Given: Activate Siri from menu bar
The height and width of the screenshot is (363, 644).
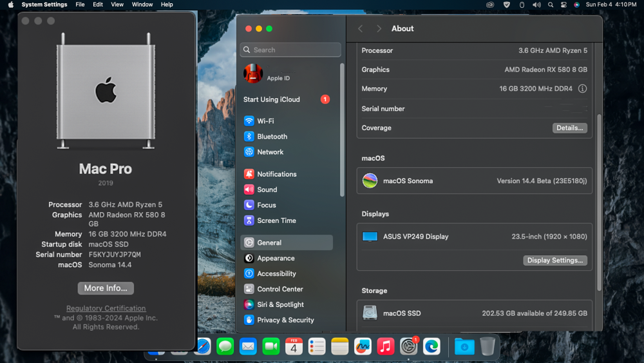Looking at the screenshot, I should coord(576,5).
